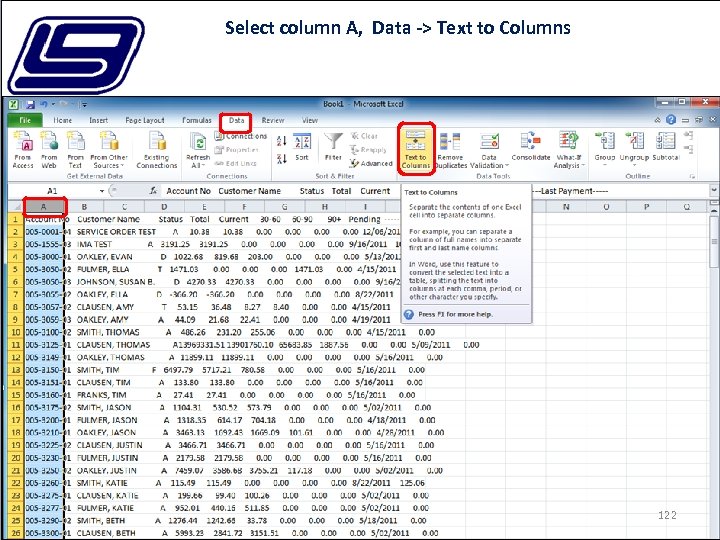The width and height of the screenshot is (720, 540).
Task: Open From Other Sources menu
Action: (x=109, y=149)
